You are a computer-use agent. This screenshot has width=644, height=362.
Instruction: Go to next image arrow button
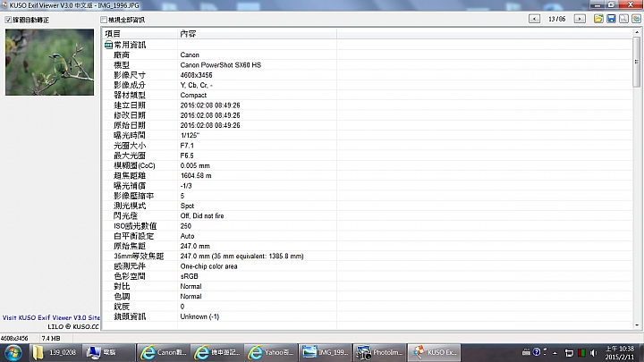coord(580,19)
